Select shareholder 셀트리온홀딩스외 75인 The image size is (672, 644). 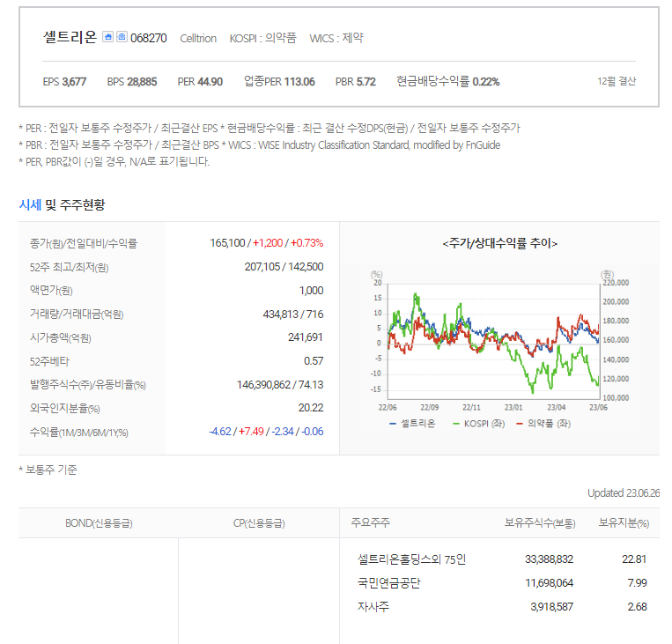point(411,559)
